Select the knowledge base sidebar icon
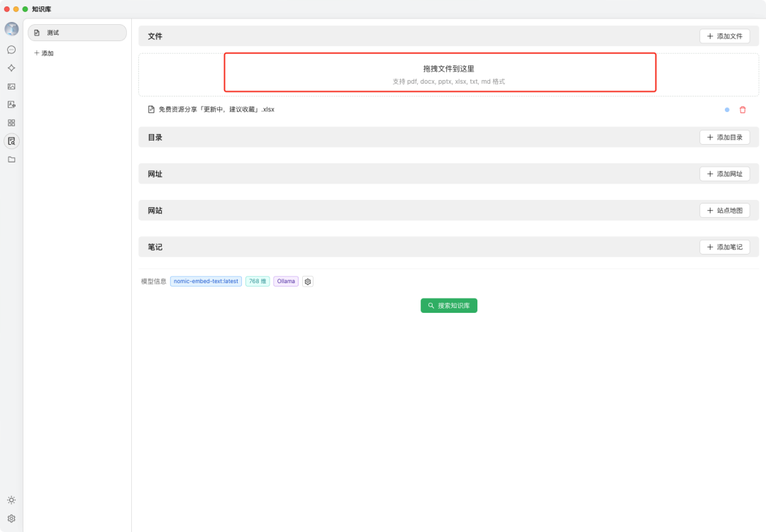Viewport: 766px width, 532px height. pyautogui.click(x=12, y=141)
